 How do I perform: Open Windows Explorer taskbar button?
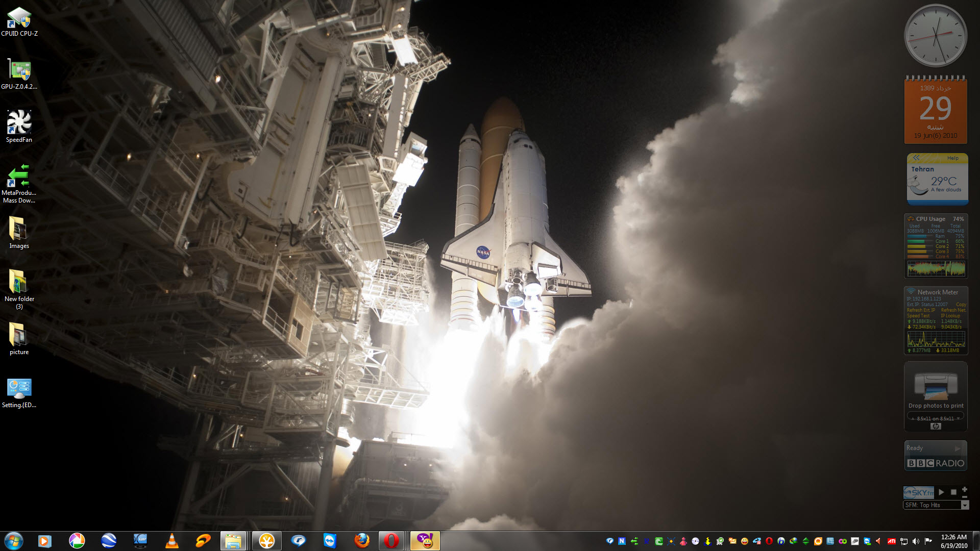234,541
